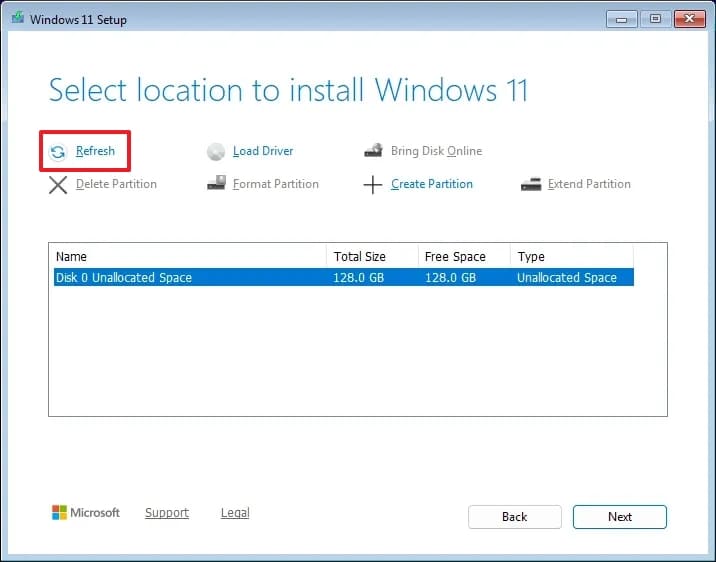Click the Extend Partition label
Screen dimensions: 716x562
589,184
